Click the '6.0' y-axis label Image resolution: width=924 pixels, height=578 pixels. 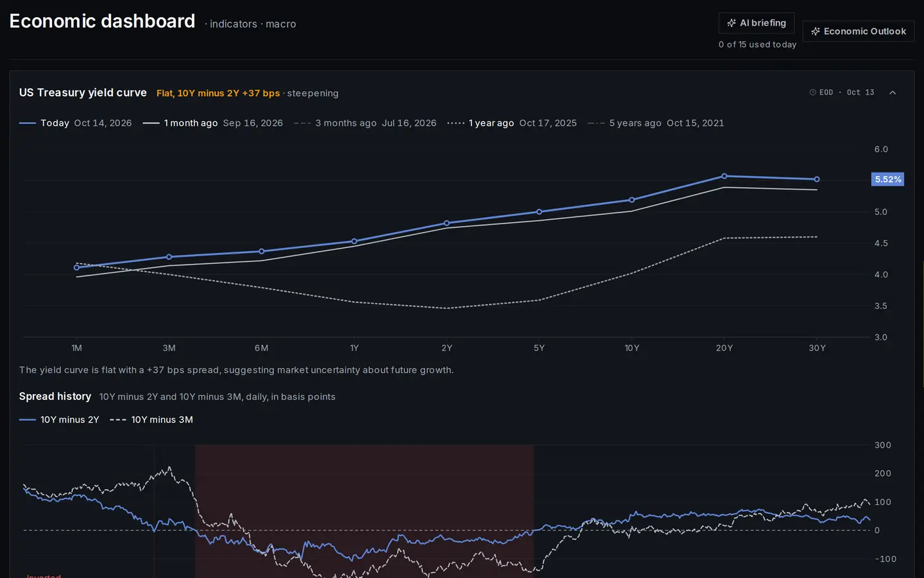pos(881,150)
